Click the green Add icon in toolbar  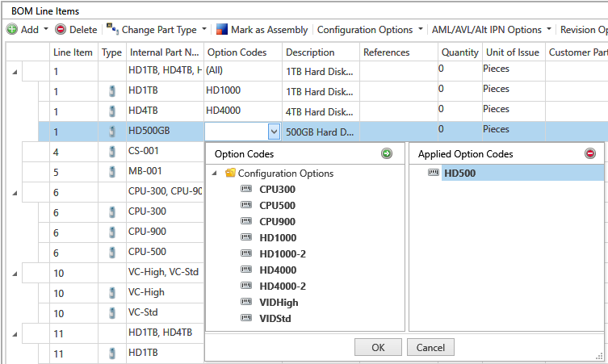point(12,30)
